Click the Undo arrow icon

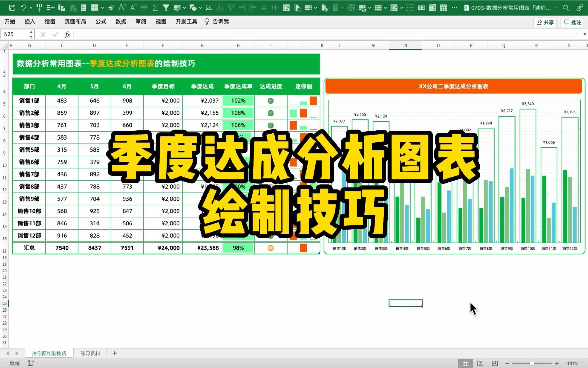23,8
